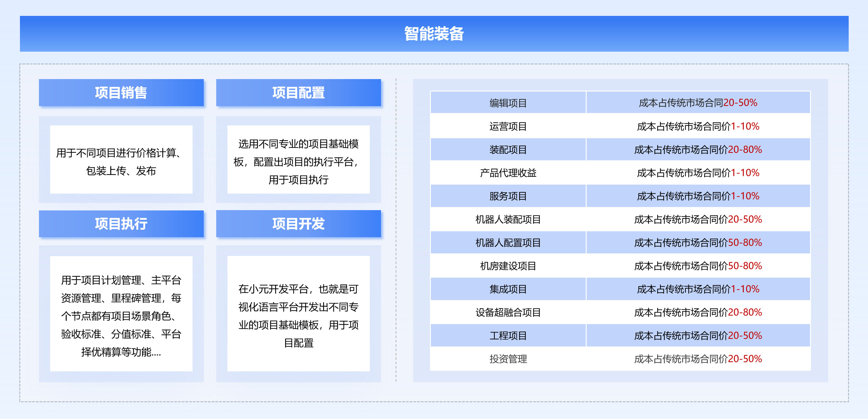Click the 在小元开发平台 description box
Image resolution: width=868 pixels, height=419 pixels.
[x=298, y=314]
